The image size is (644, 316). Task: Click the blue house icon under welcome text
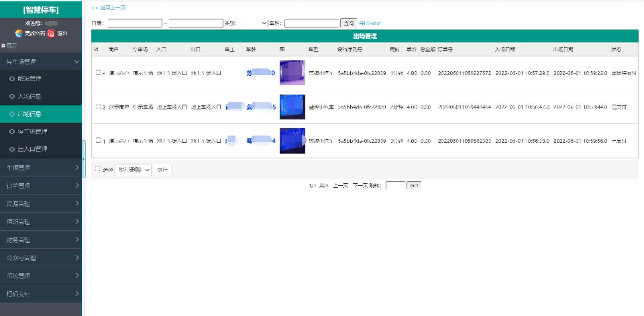coord(18,34)
